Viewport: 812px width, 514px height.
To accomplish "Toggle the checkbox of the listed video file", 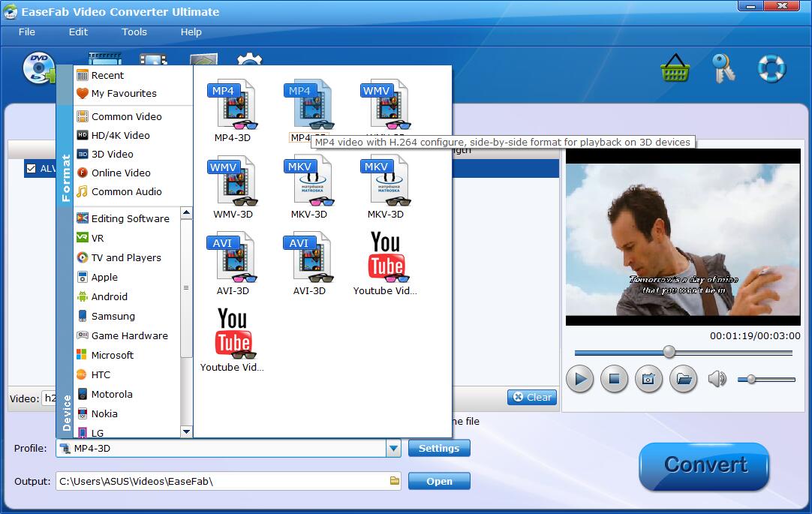I will click(31, 168).
